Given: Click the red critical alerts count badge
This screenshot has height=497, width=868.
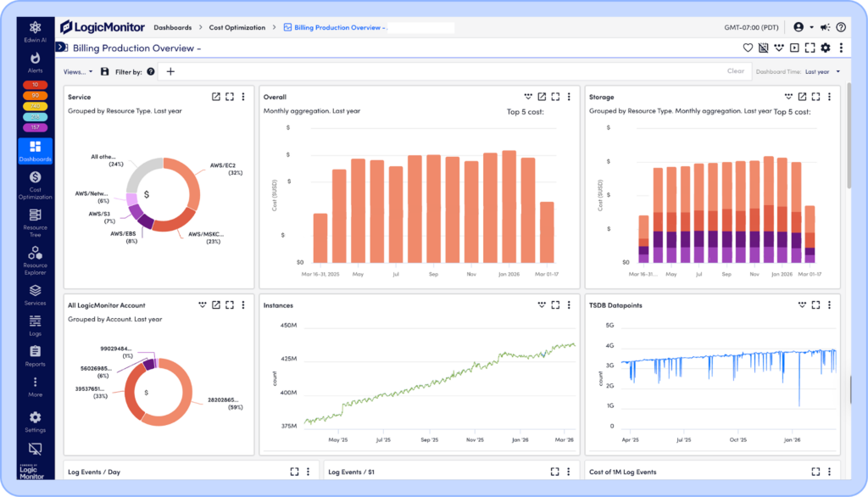Looking at the screenshot, I should [35, 85].
